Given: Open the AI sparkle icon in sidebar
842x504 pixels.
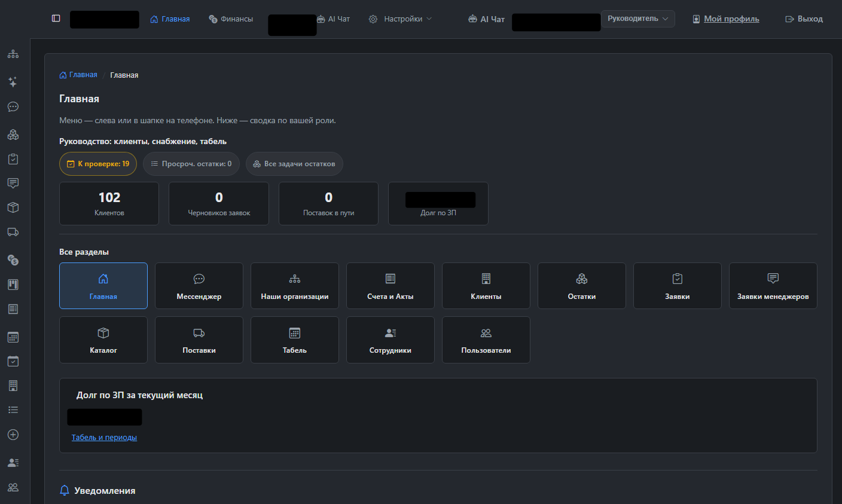Looking at the screenshot, I should coord(13,82).
